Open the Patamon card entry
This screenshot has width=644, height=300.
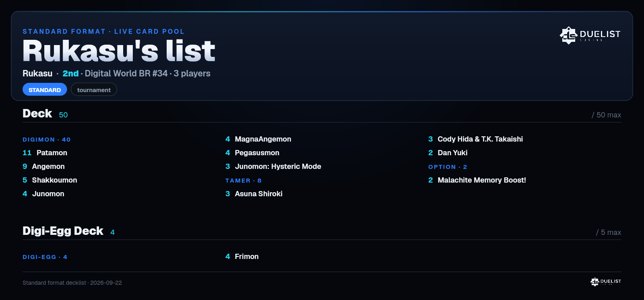pyautogui.click(x=45, y=153)
